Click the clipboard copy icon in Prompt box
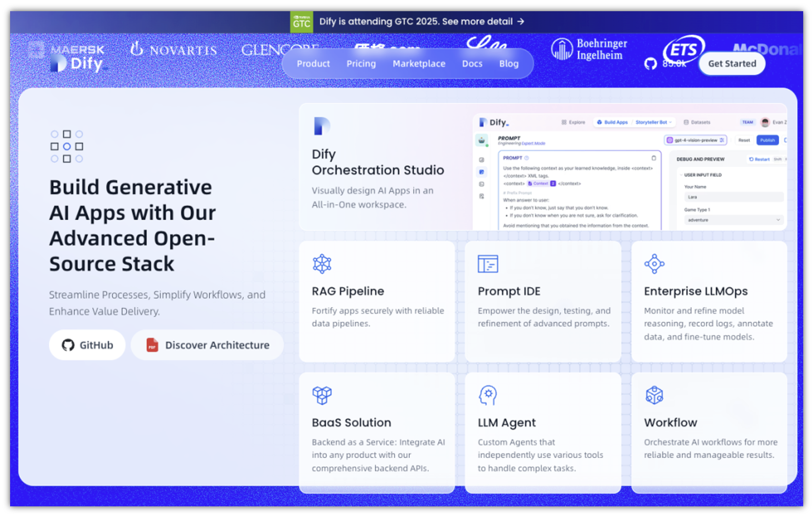 pyautogui.click(x=653, y=158)
